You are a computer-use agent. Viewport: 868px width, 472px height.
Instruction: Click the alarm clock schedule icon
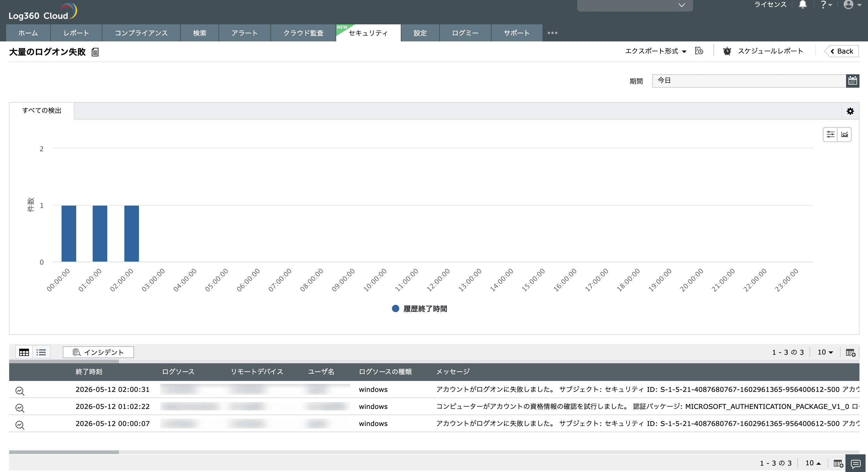(727, 51)
